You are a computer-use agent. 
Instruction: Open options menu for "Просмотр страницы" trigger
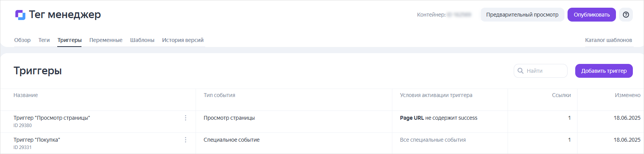[x=186, y=118]
